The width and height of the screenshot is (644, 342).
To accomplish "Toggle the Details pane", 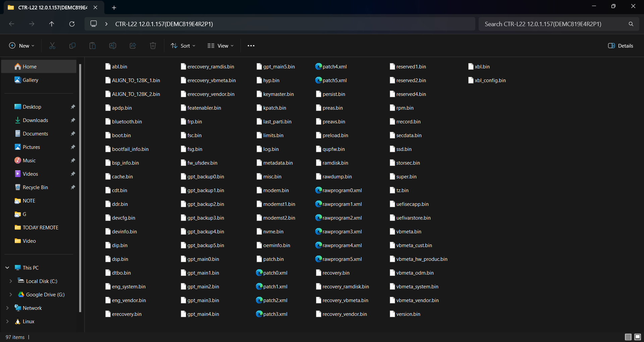I will coord(621,46).
